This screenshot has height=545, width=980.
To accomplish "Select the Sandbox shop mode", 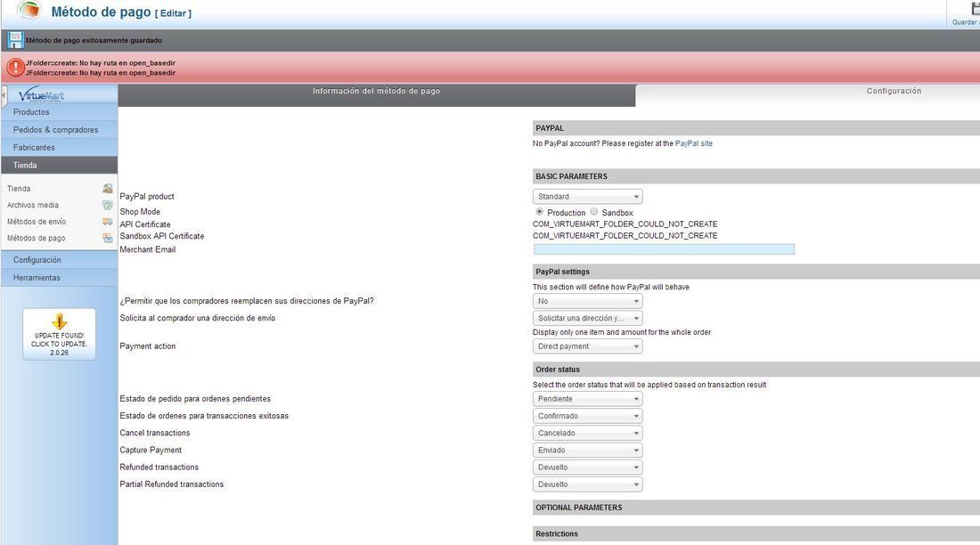I will point(593,212).
